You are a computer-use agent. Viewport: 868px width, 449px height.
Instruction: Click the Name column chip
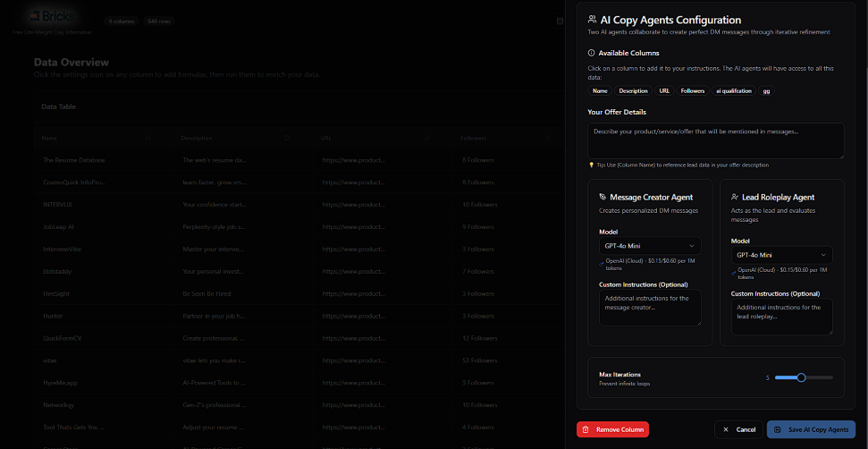pyautogui.click(x=600, y=91)
